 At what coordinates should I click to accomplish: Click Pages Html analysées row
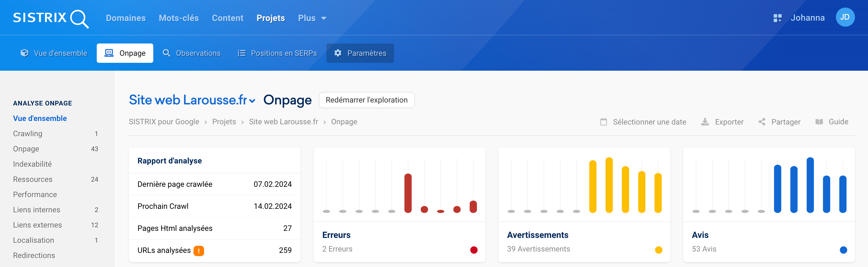[214, 228]
